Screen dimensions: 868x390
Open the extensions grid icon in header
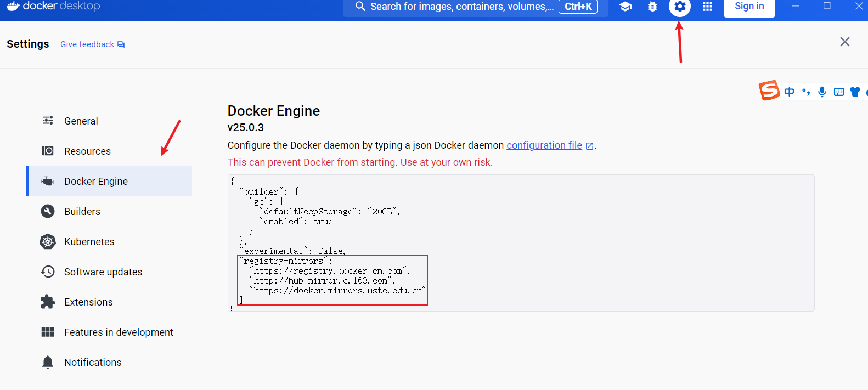click(708, 7)
